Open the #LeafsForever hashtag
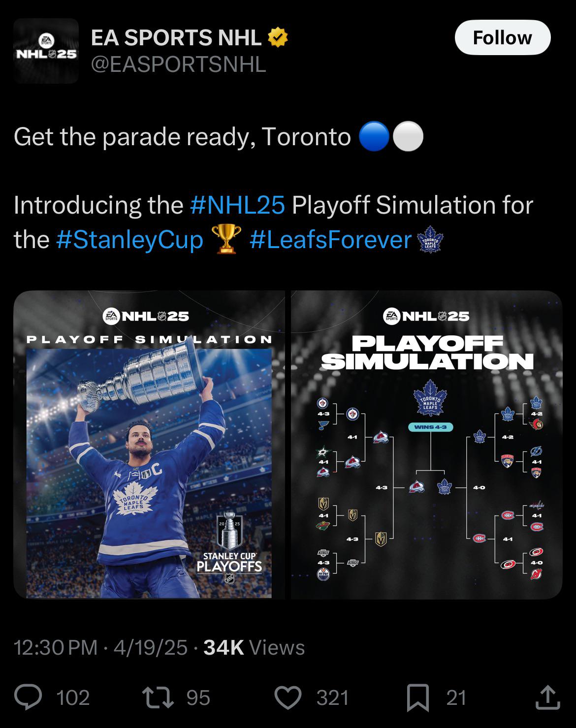Screen dimensions: 576x728 tap(330, 240)
